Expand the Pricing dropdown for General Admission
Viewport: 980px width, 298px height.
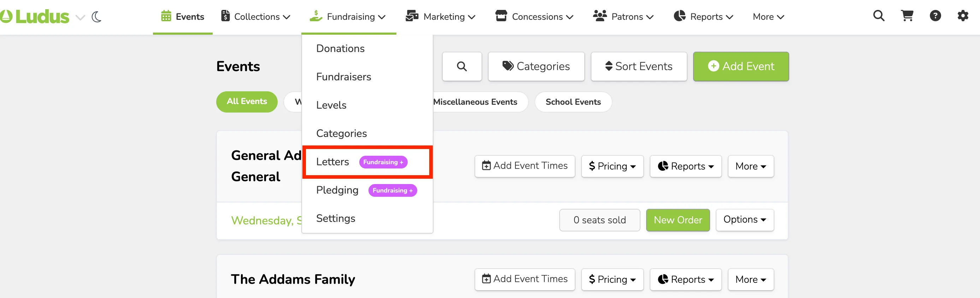coord(613,166)
